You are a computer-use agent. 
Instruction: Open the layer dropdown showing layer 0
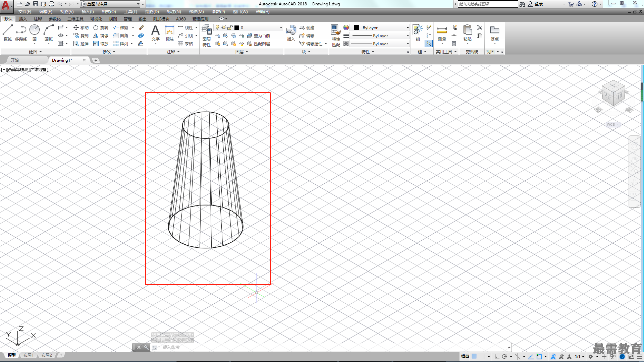click(248, 27)
